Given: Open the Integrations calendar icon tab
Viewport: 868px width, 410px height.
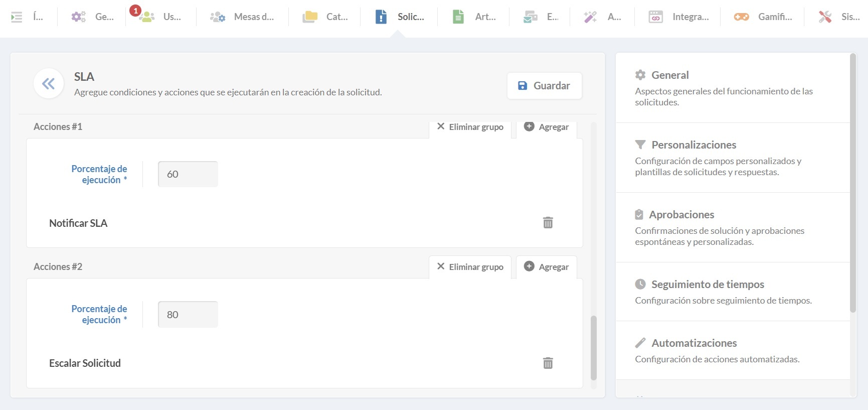Looking at the screenshot, I should [x=678, y=17].
